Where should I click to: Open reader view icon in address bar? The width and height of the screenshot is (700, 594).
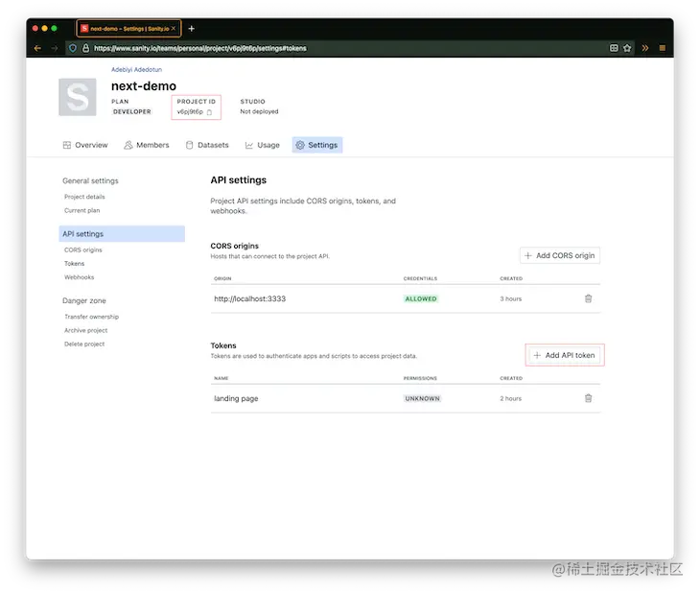(x=614, y=48)
